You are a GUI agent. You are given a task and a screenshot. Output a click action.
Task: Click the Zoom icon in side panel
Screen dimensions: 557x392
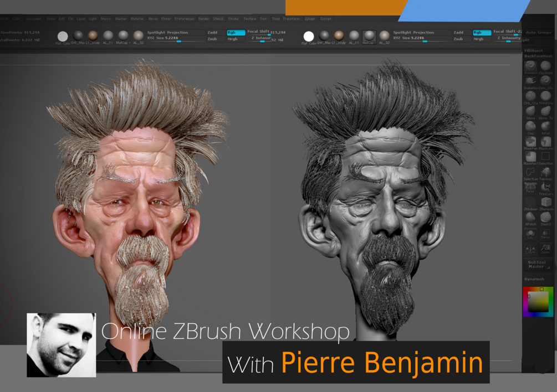545,249
